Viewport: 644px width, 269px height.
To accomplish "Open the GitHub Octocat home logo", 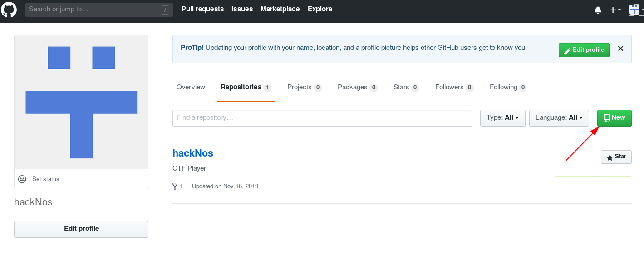I will (x=9, y=10).
